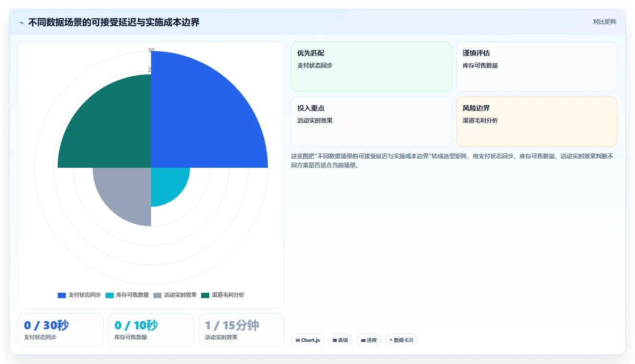Click the 支付状态同步 text in 优先匹配 card
The height and width of the screenshot is (364, 635).
(315, 65)
